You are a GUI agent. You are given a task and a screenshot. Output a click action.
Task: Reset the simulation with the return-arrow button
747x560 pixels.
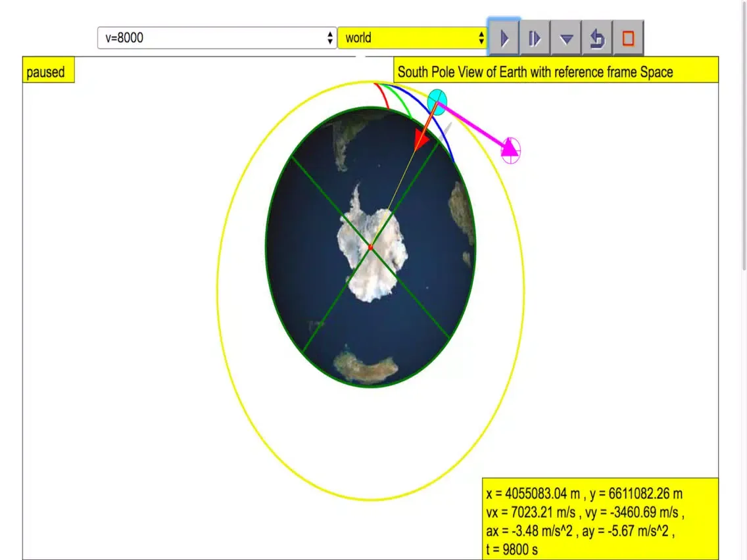596,39
